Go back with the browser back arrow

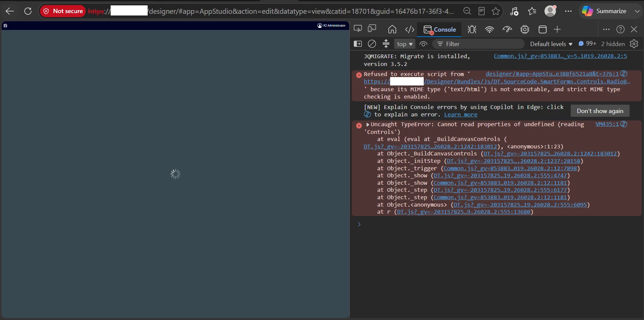point(10,11)
